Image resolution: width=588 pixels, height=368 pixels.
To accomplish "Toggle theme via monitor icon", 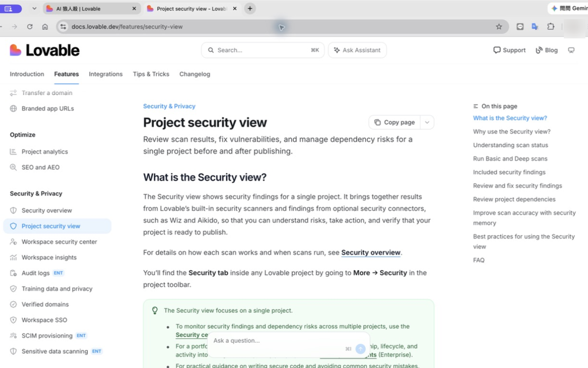I will point(571,50).
